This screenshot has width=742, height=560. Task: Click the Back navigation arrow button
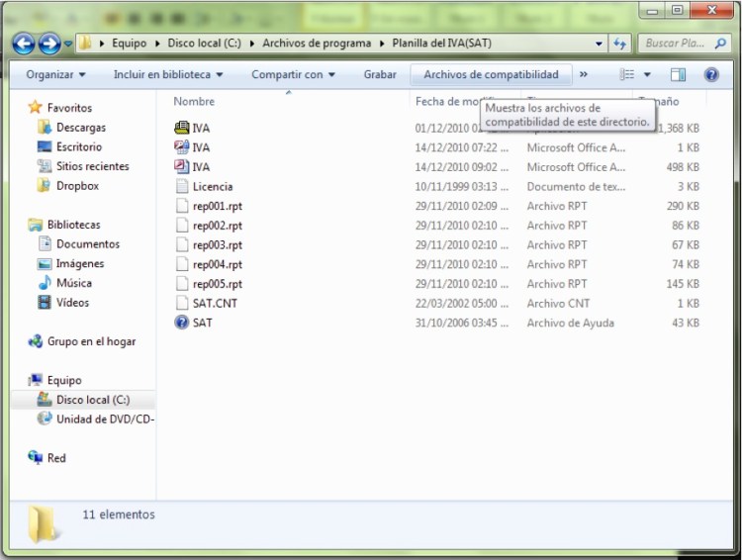point(25,44)
